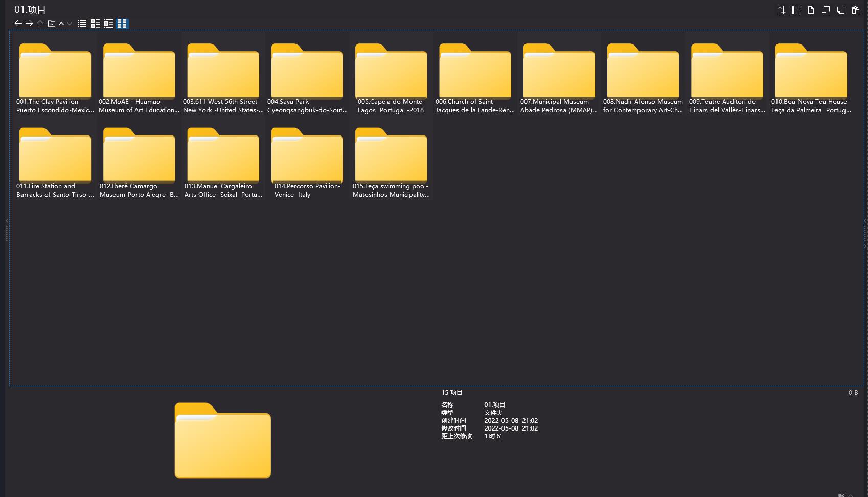Click the 15 项目 item count
Screen dimensions: 868x497
coord(452,393)
